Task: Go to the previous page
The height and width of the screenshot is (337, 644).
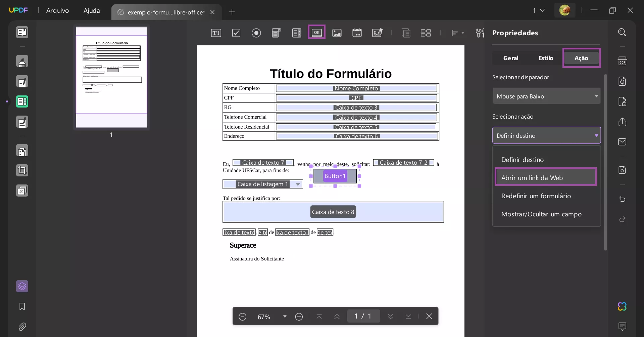Action: pyautogui.click(x=337, y=317)
